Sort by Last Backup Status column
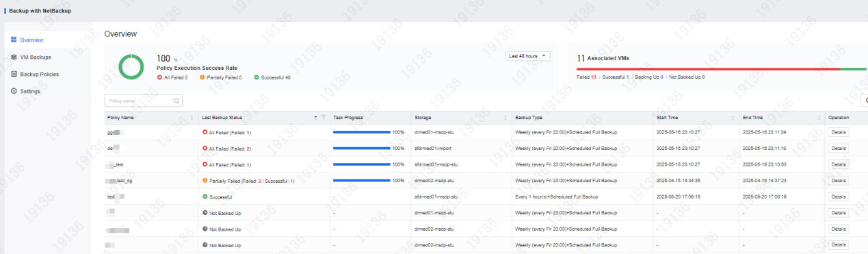The height and width of the screenshot is (254, 868). 315,118
